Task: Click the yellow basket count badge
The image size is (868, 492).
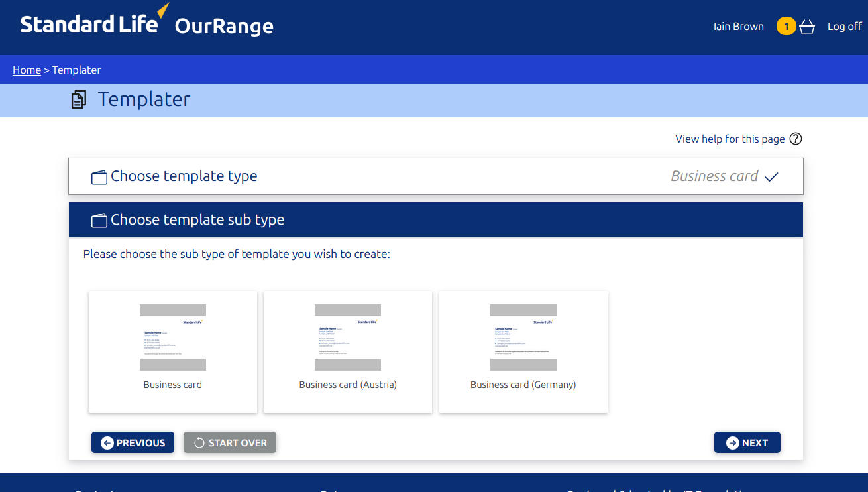Action: coord(786,27)
